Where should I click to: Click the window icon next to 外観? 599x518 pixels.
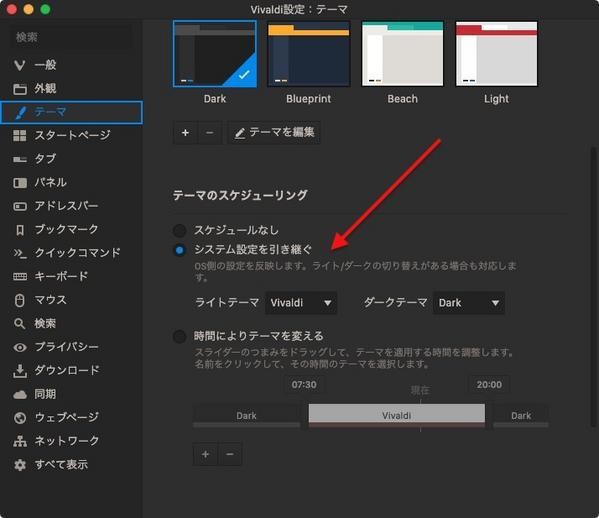click(x=20, y=89)
